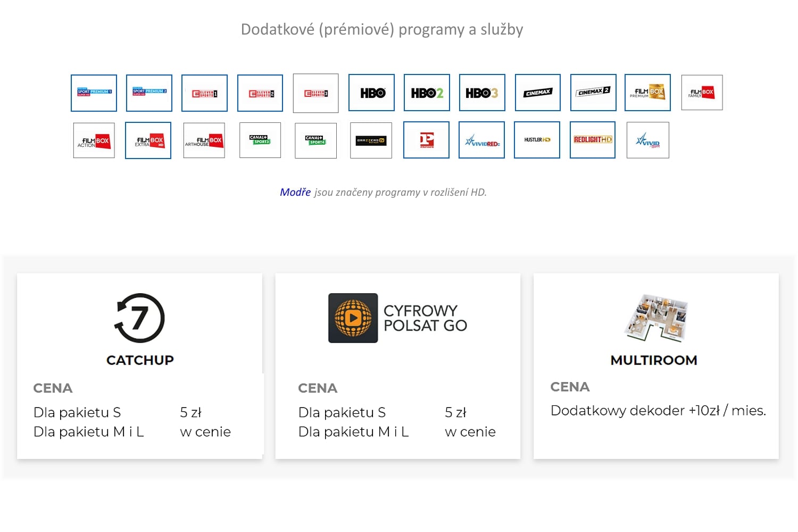Click CENA label in Multiroom card
The height and width of the screenshot is (532, 798).
tap(570, 387)
